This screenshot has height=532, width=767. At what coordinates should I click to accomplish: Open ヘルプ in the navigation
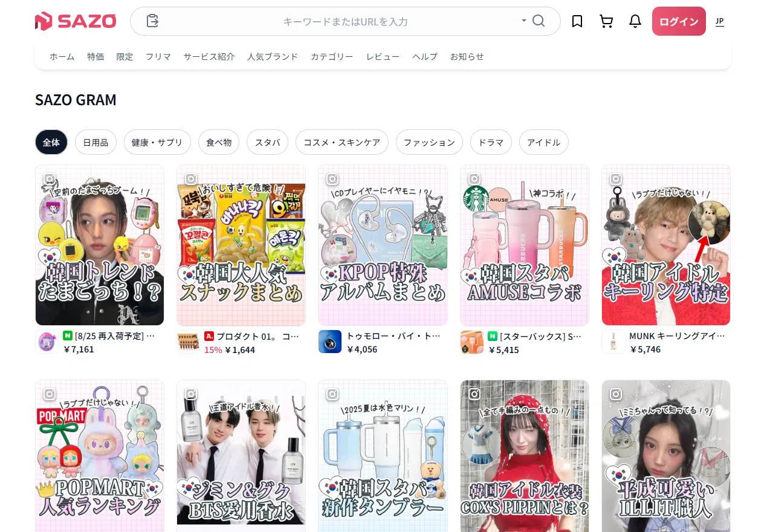click(425, 56)
